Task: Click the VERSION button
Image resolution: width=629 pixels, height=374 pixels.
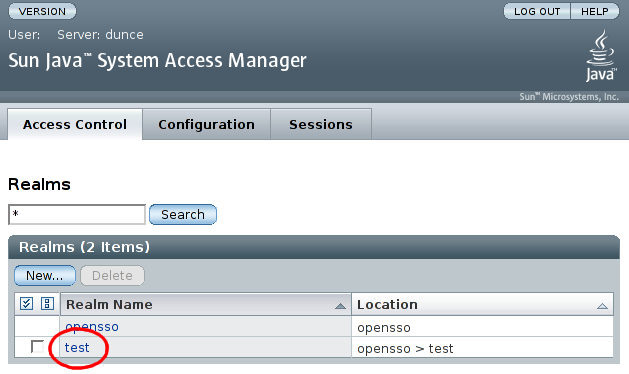Action: click(42, 11)
